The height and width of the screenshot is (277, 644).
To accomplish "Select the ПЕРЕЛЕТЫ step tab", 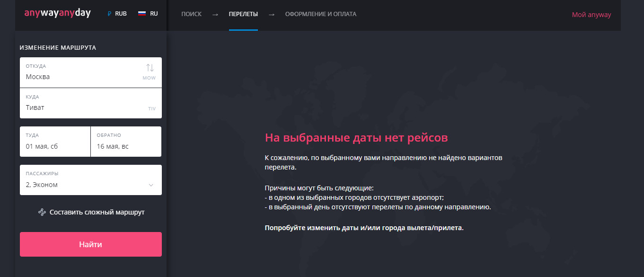I will click(x=243, y=14).
